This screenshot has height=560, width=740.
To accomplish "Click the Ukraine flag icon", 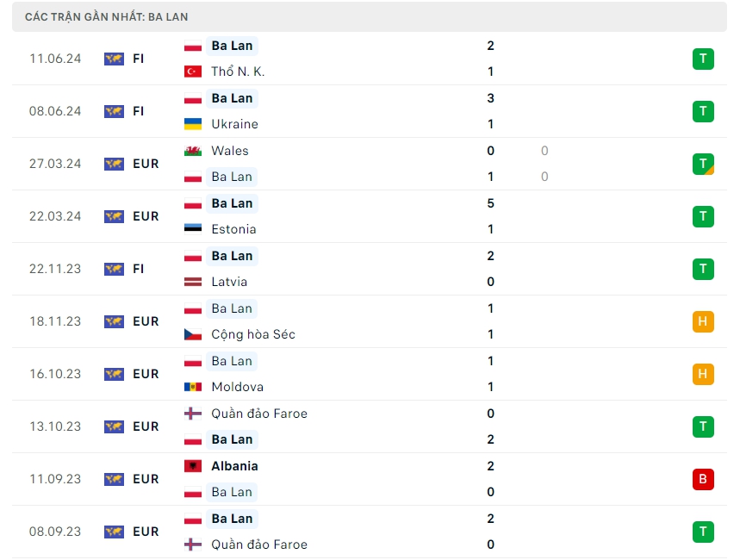I will click(193, 124).
